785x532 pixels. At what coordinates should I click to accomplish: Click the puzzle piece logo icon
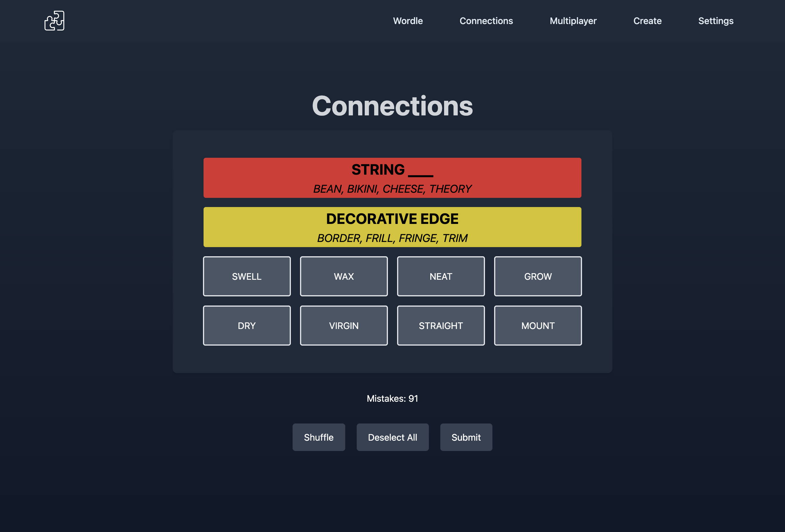point(54,21)
